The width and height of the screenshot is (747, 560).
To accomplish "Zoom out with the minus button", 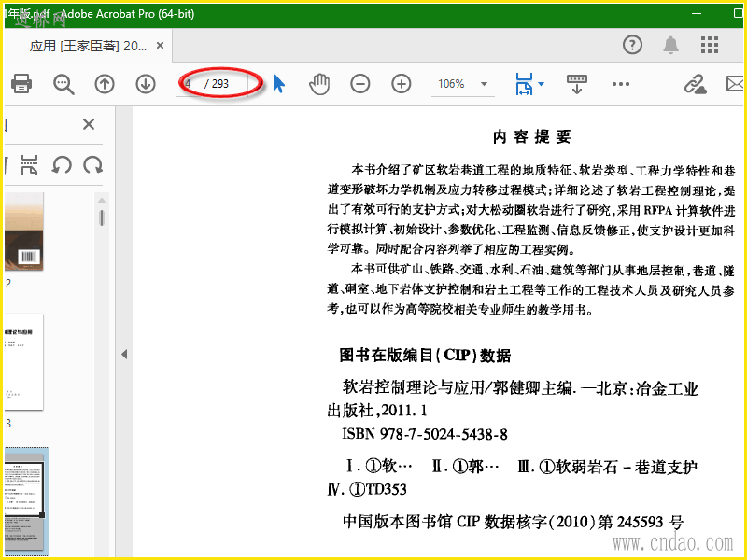I will coord(360,84).
